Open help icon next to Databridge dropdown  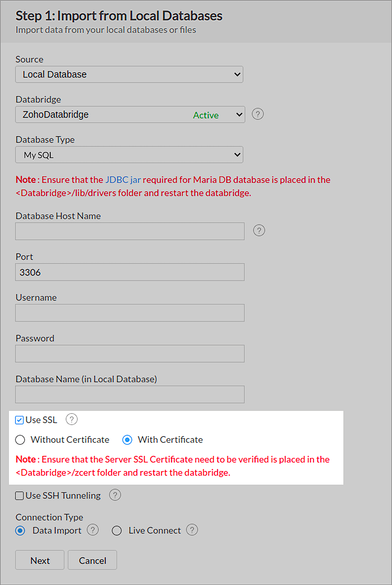257,114
